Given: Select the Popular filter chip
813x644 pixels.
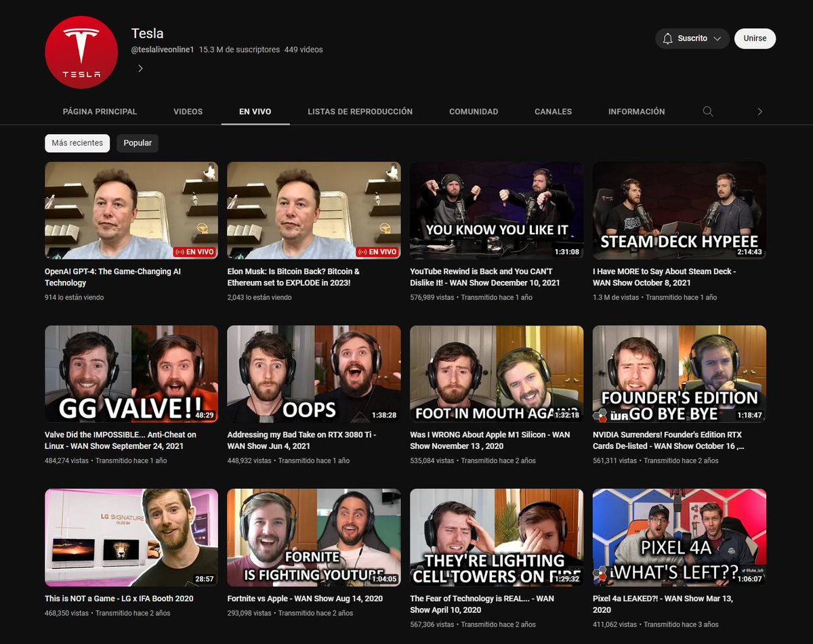Looking at the screenshot, I should (138, 143).
